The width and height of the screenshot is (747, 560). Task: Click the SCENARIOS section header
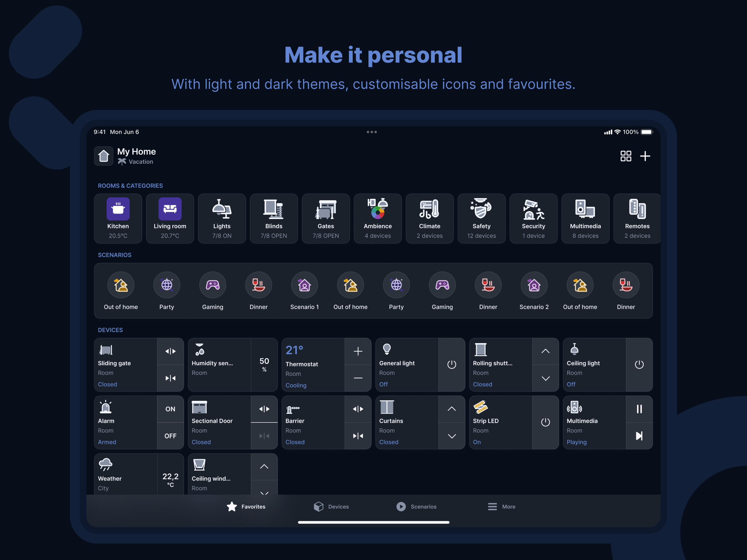coord(115,255)
